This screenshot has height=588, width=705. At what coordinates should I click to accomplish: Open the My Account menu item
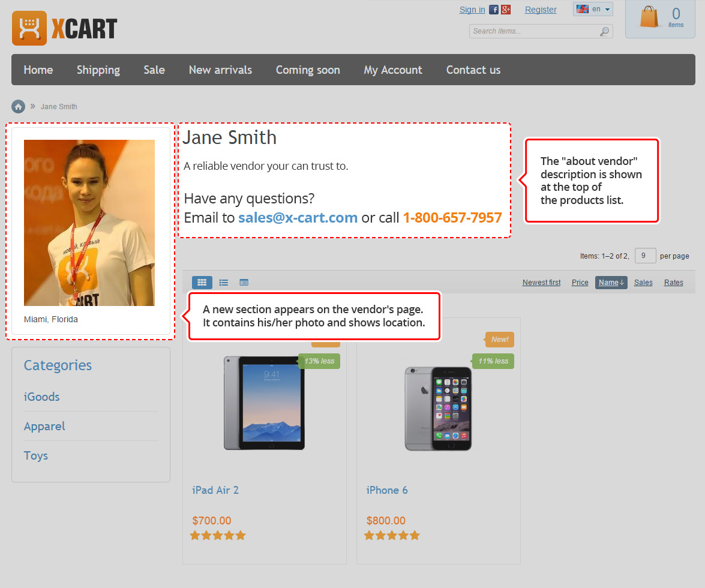pyautogui.click(x=393, y=70)
